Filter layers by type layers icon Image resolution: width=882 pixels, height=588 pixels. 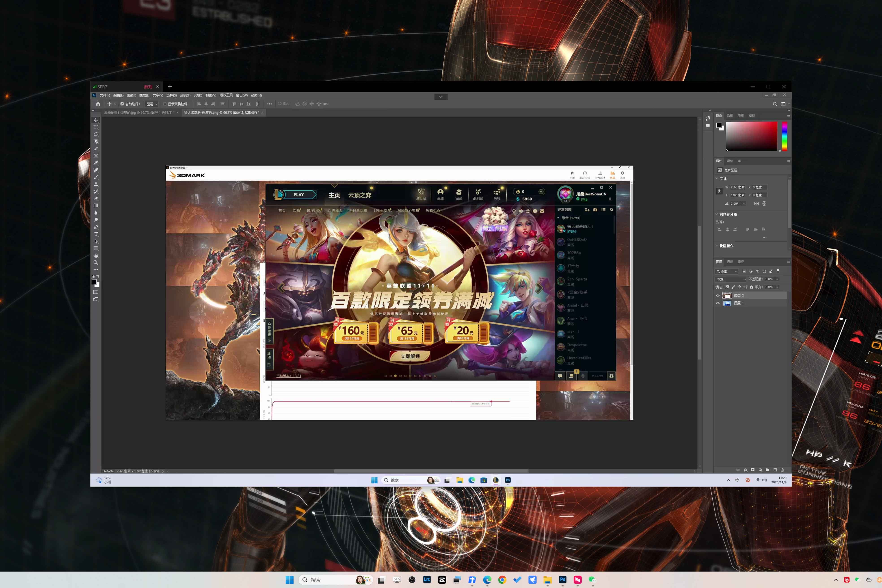pos(757,271)
